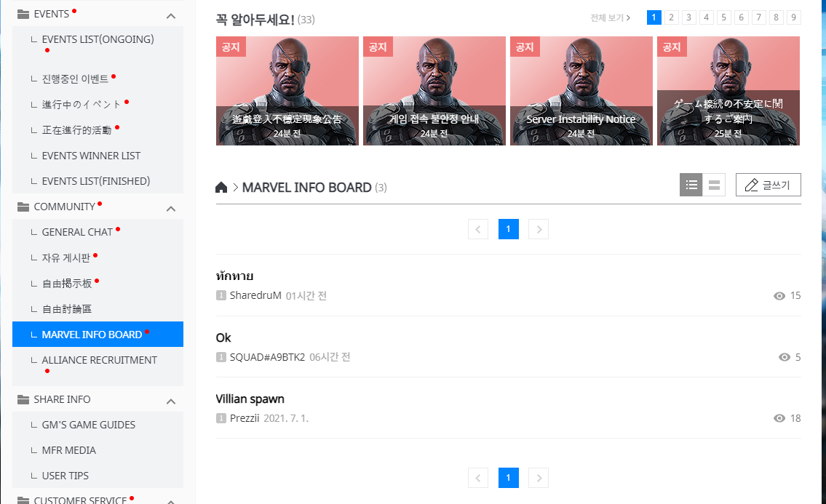Switch to card view layout icon
The height and width of the screenshot is (504, 826).
coord(714,185)
